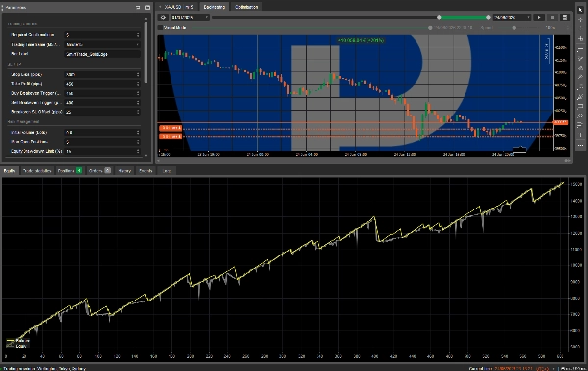Screen dimensions: 588x371
Task: Click the stepper on the Initial Volume (lots) field
Action: click(138, 133)
